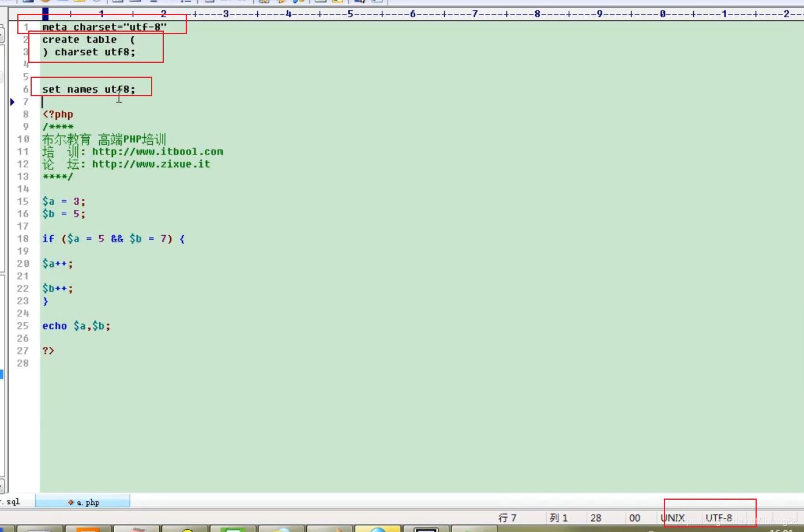Click the '?>' closing PHP tag
The image size is (804, 532).
48,351
